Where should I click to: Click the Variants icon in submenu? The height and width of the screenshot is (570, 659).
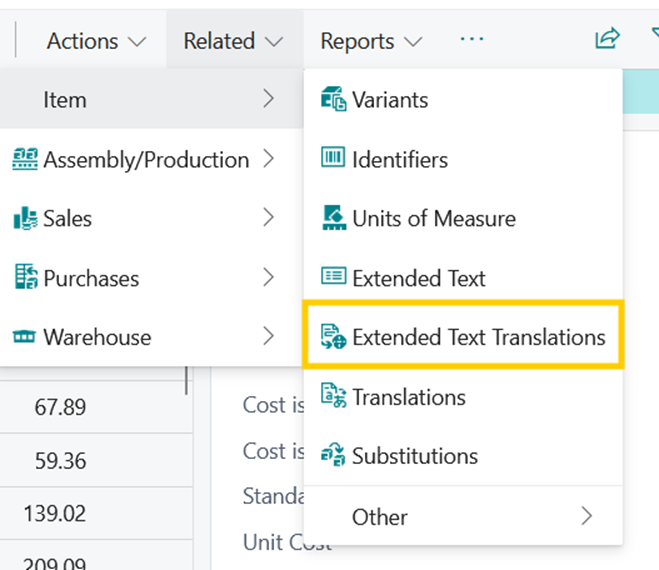(332, 99)
